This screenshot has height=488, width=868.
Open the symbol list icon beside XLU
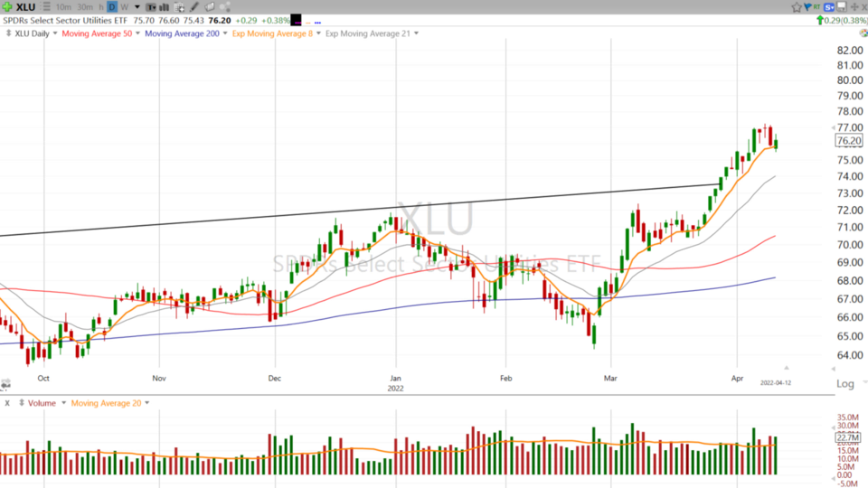coord(43,6)
